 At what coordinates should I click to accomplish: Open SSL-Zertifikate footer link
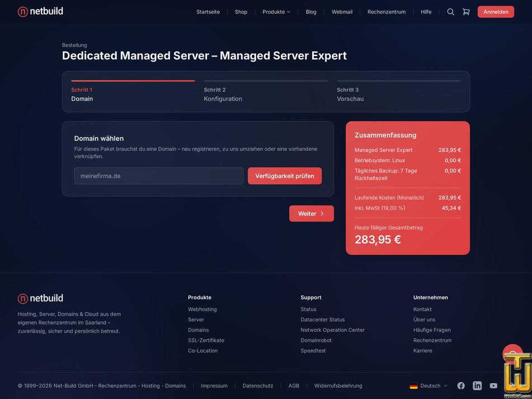pyautogui.click(x=206, y=340)
